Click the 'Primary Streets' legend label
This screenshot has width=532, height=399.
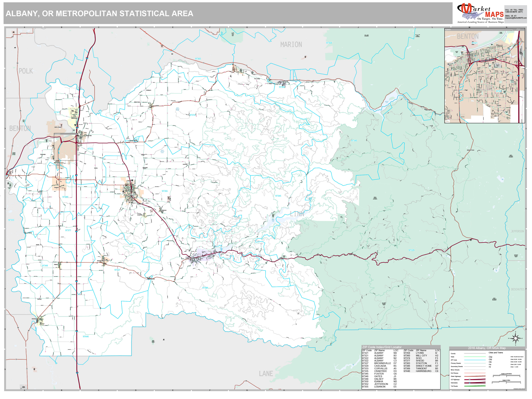click(456, 363)
